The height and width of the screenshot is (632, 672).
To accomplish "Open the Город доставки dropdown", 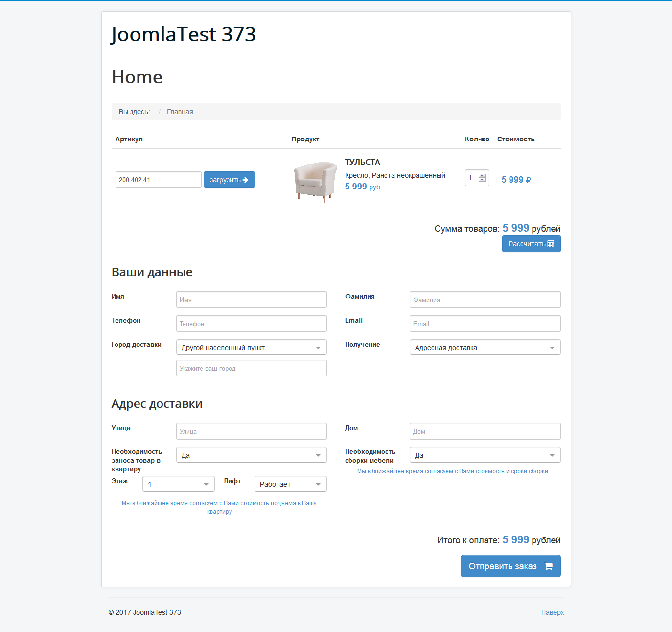I will tap(318, 348).
